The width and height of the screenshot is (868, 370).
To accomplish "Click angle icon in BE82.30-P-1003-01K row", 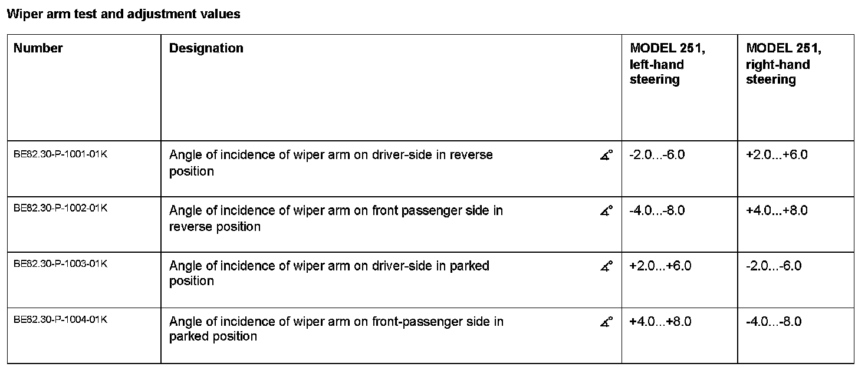I will click(607, 266).
